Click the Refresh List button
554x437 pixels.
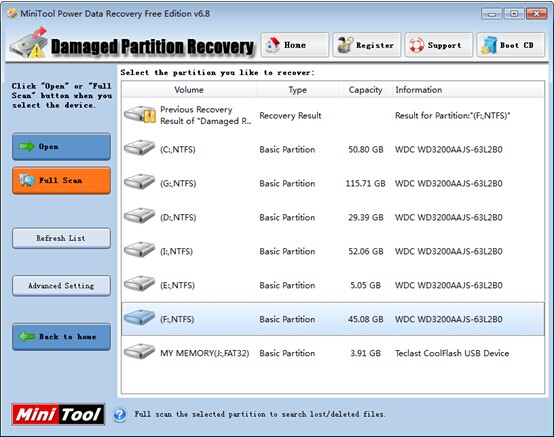pos(61,238)
